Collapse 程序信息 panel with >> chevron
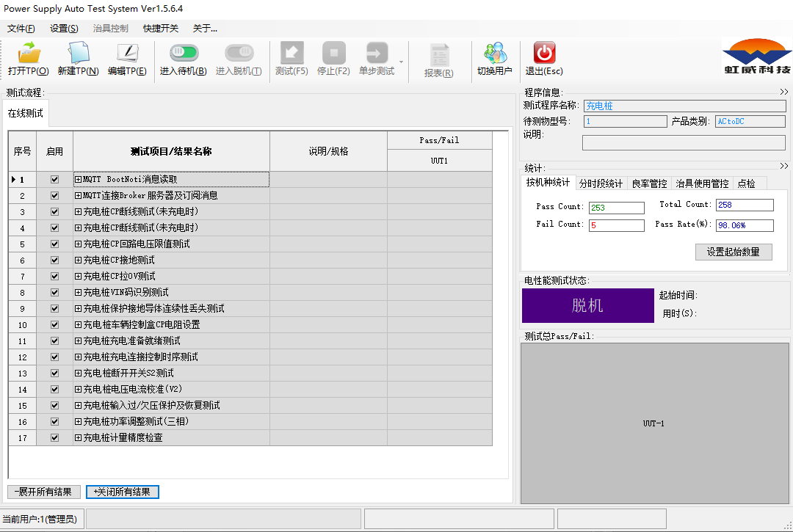 pyautogui.click(x=784, y=92)
